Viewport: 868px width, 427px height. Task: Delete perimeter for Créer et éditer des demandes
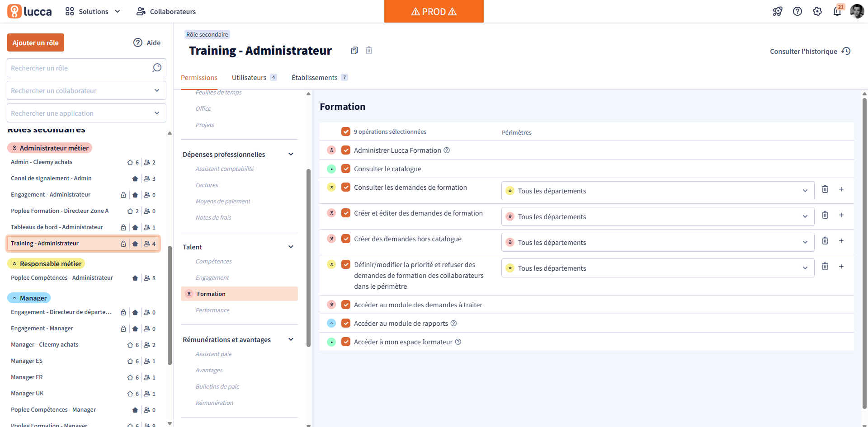click(825, 215)
